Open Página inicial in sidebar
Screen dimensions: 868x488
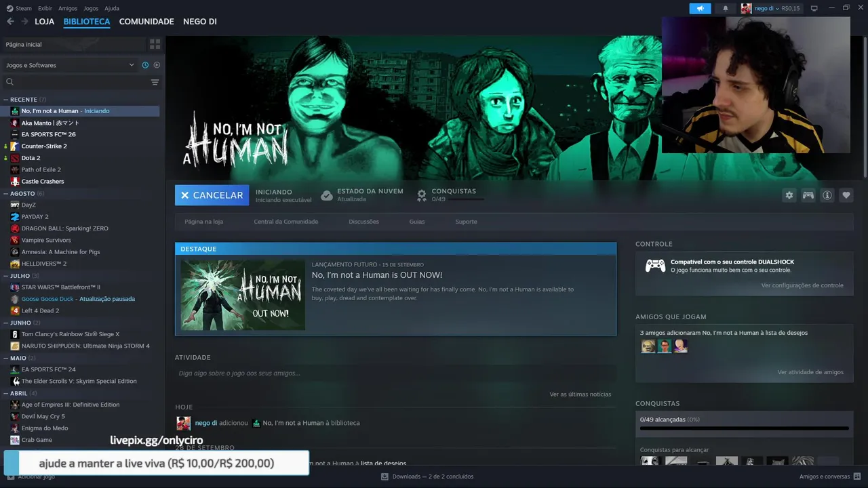tap(24, 44)
